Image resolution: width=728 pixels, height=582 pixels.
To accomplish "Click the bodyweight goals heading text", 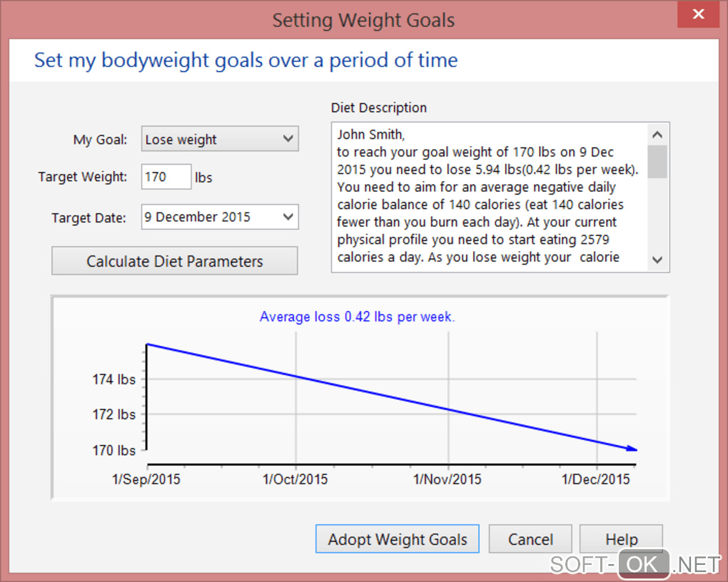I will click(x=246, y=61).
